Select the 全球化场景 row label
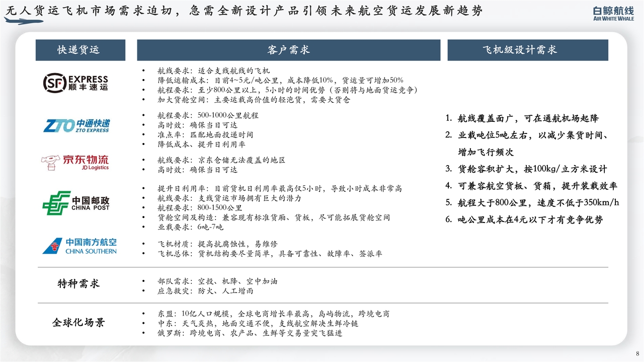The width and height of the screenshot is (644, 362). (x=78, y=322)
